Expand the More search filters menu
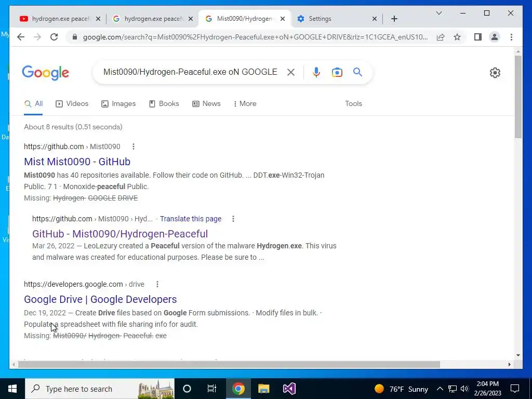532x399 pixels. [245, 104]
